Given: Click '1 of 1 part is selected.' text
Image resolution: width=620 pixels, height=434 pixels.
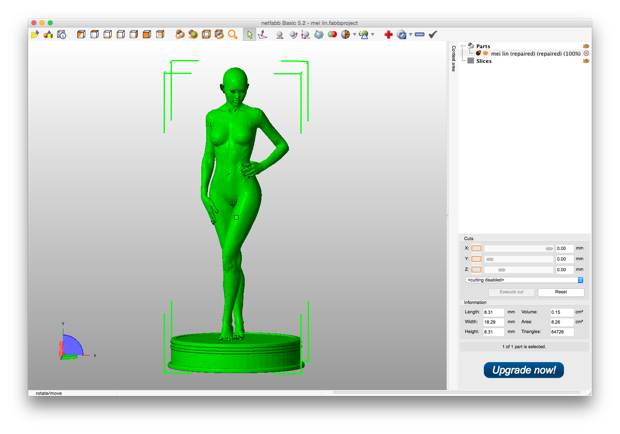Looking at the screenshot, I should pos(524,347).
